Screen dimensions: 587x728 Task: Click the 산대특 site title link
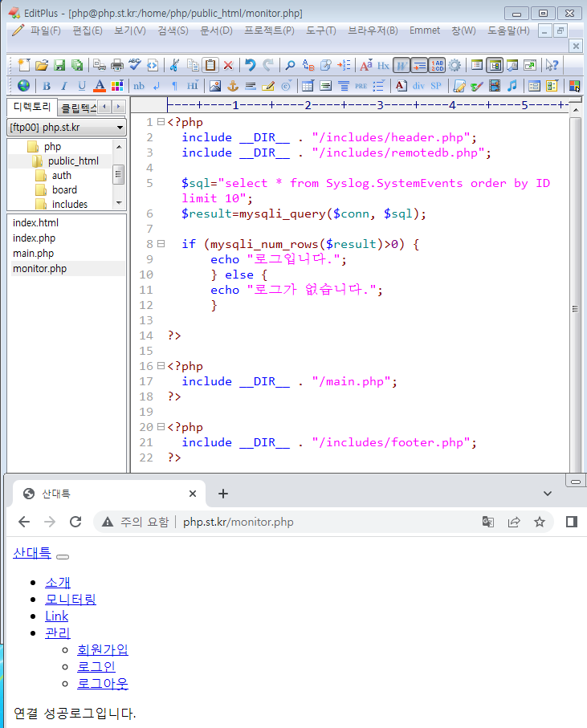click(32, 553)
